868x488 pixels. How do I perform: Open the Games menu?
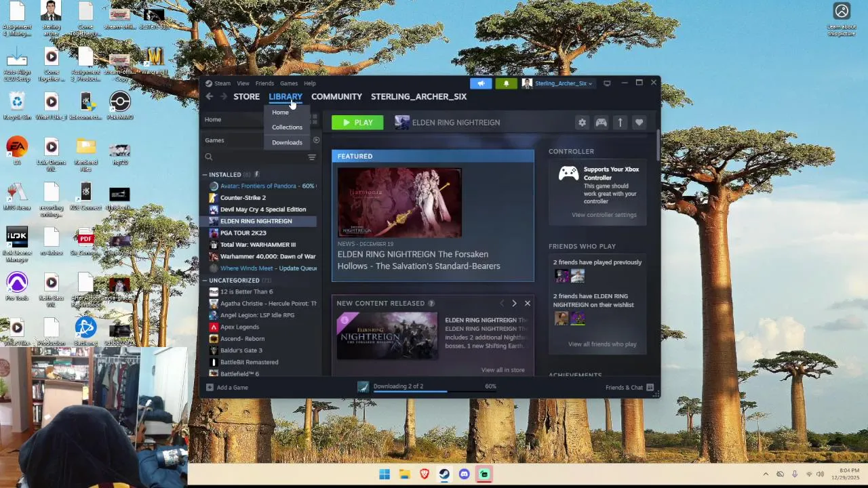289,83
